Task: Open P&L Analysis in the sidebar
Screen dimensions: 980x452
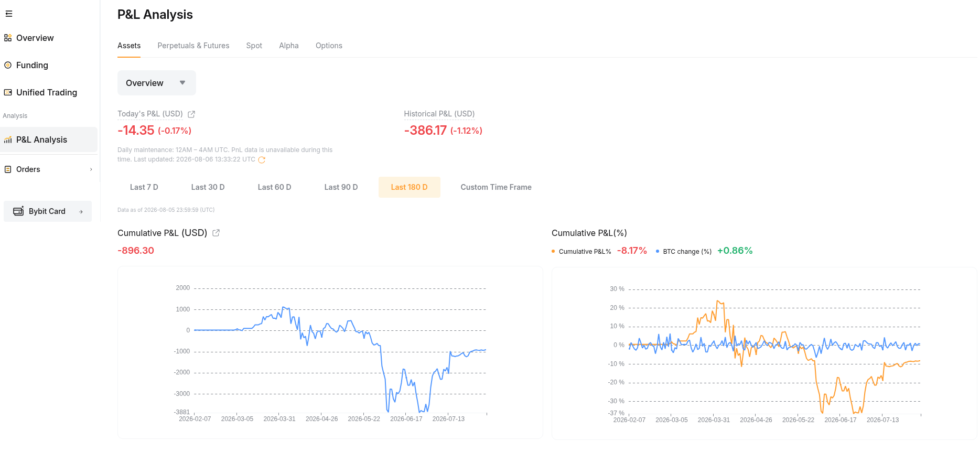Action: coord(49,139)
